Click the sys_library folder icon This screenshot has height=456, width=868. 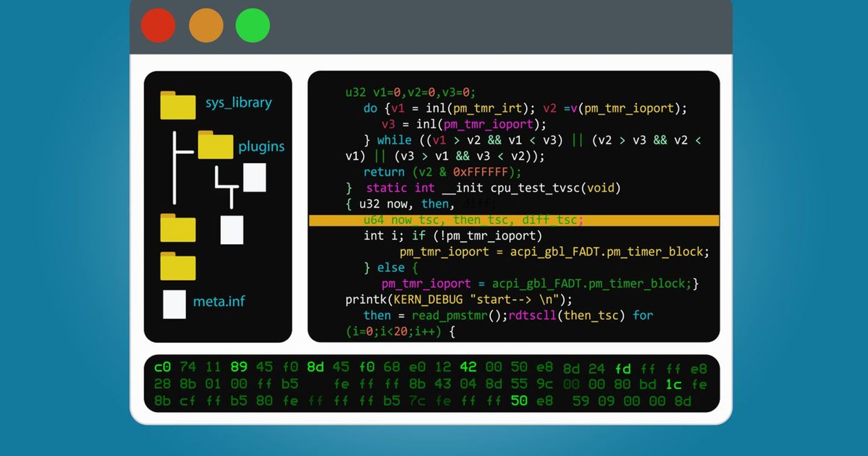[177, 105]
